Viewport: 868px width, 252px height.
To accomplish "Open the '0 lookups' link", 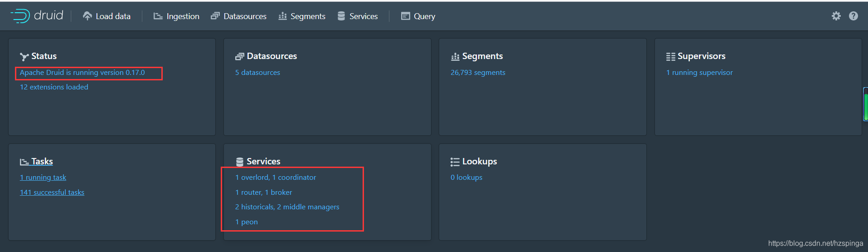I will [x=466, y=178].
